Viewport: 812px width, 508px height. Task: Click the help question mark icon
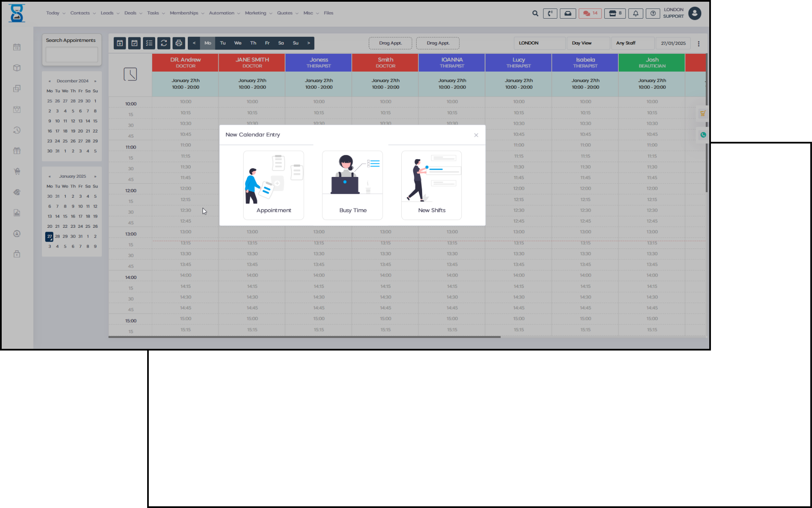(653, 14)
